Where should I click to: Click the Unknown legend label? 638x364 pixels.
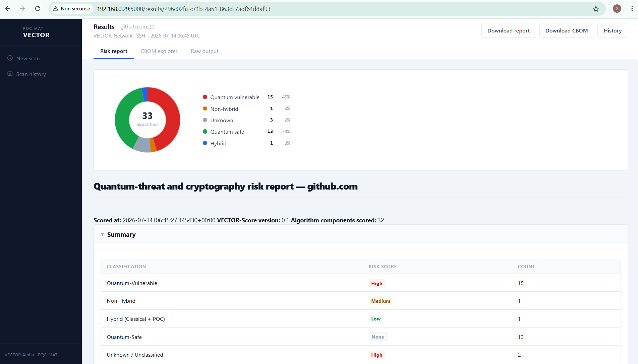(222, 120)
